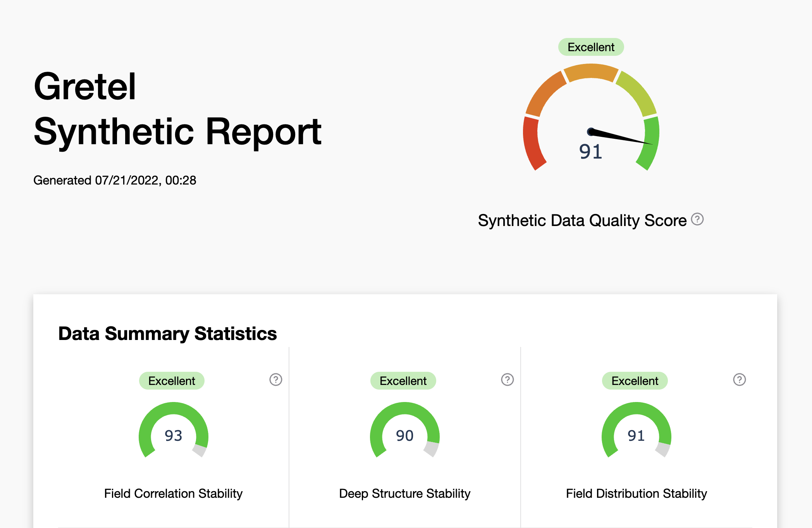Expand the Data Summary Statistics section

[x=167, y=333]
